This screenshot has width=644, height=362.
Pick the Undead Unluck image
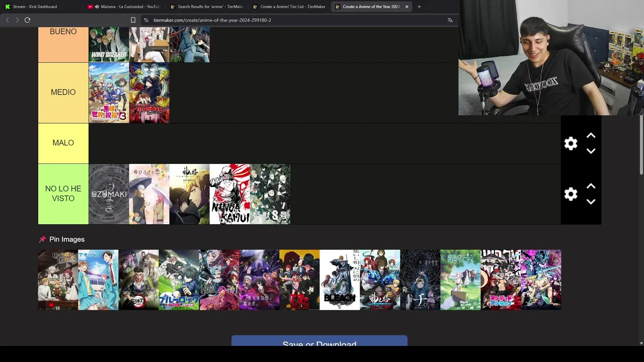(501, 280)
